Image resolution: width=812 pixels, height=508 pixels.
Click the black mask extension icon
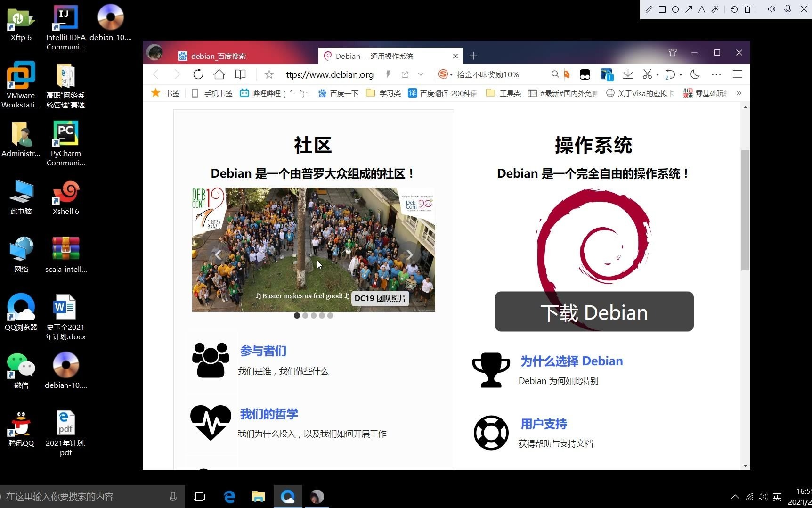[585, 74]
